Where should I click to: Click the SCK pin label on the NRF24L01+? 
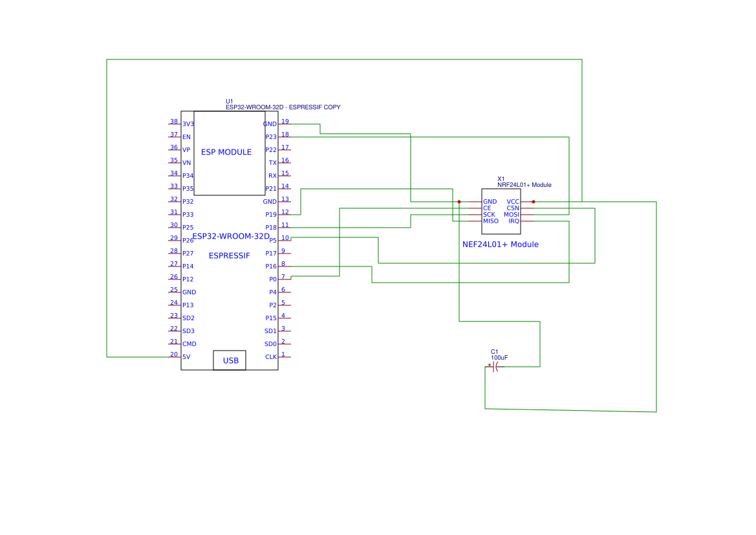489,215
